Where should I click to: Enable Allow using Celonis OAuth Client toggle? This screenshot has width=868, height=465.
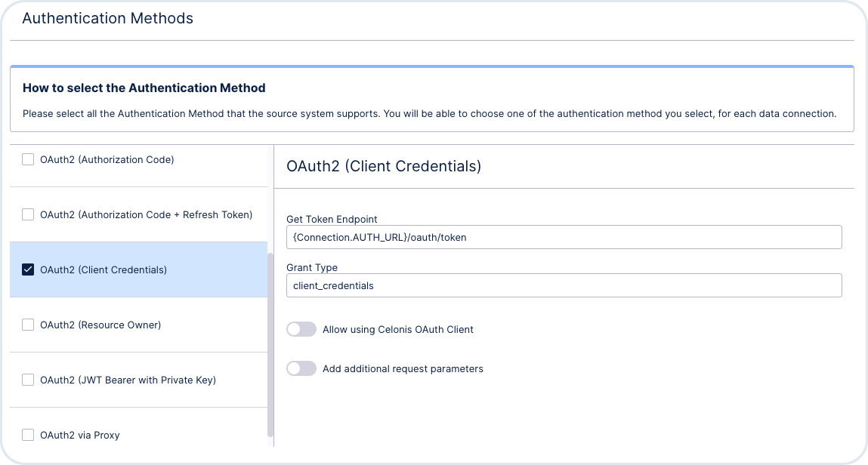[301, 329]
